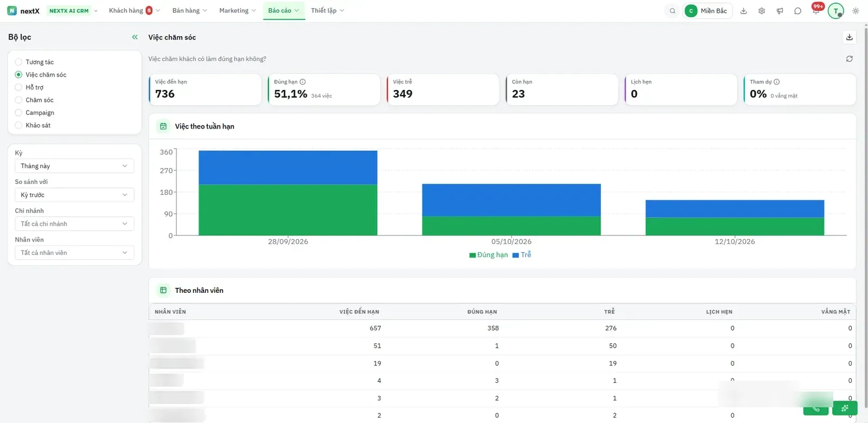Open So sánh với dropdown showing Kỳ trước
The image size is (868, 423).
click(74, 195)
